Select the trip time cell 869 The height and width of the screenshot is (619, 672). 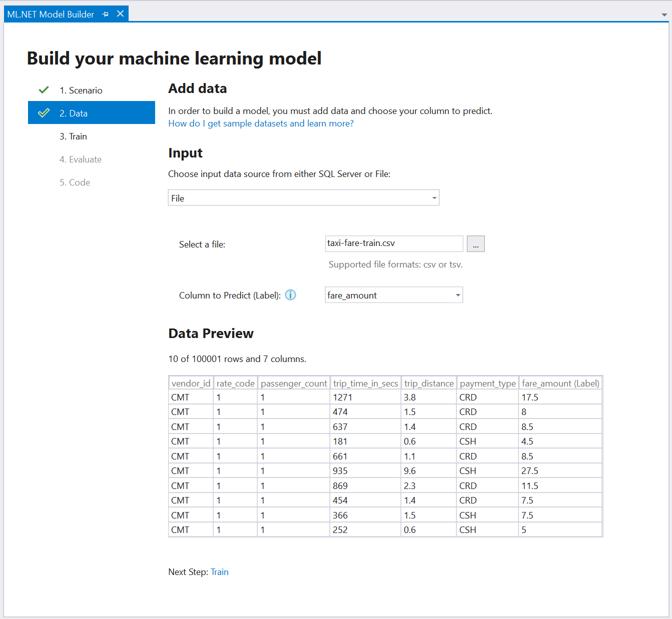(x=365, y=486)
